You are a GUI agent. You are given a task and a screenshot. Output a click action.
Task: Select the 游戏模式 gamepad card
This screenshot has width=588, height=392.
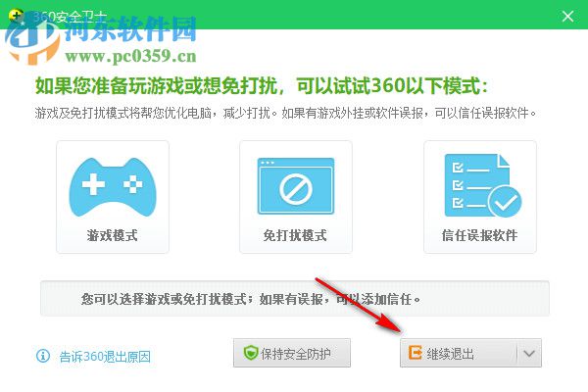(x=113, y=197)
